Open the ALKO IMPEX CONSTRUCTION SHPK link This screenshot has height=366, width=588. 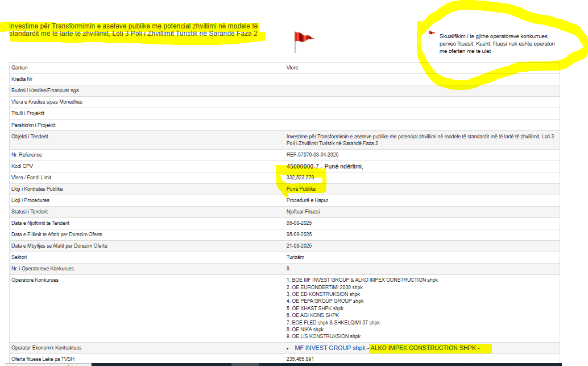pyautogui.click(x=424, y=348)
